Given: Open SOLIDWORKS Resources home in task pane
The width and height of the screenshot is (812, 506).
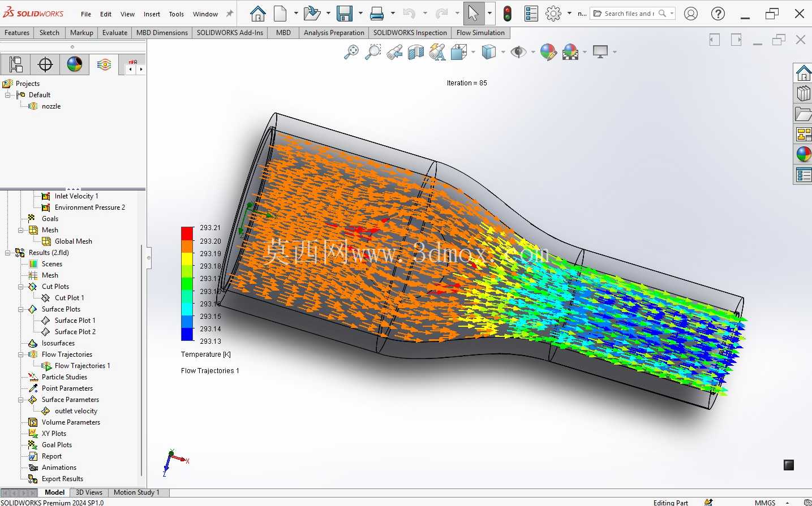Looking at the screenshot, I should point(804,72).
